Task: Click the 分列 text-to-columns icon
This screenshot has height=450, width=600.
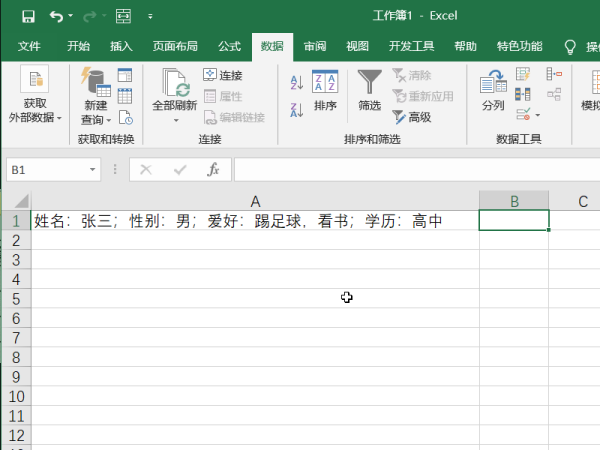Action: coord(493,91)
